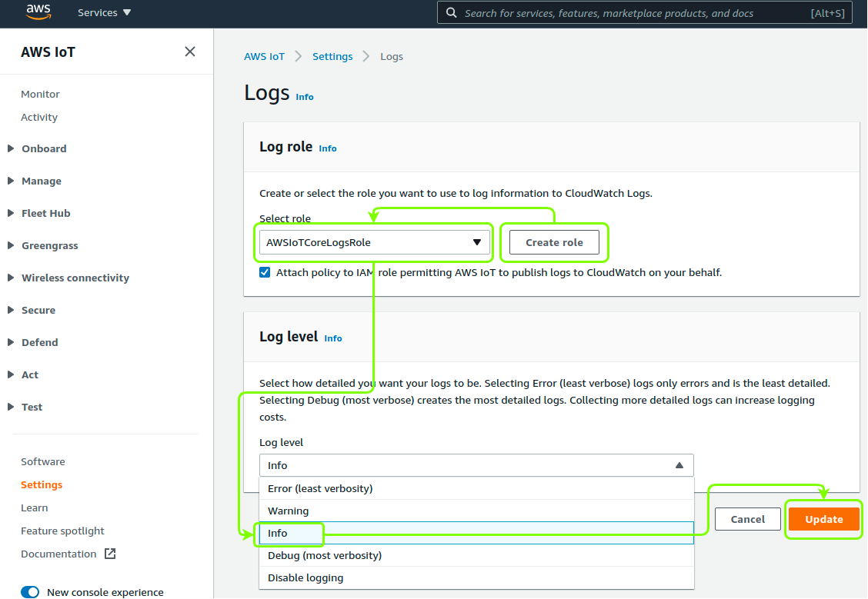
Task: Expand the Wireless connectivity section
Action: [75, 278]
